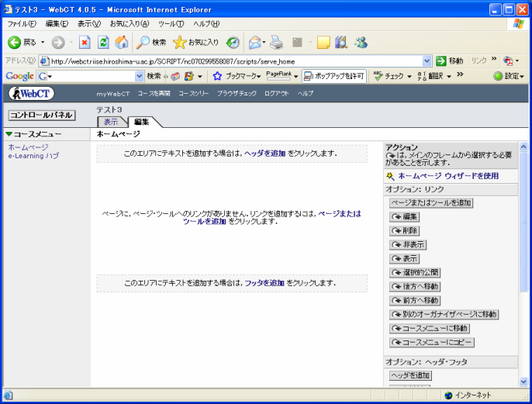Viewport: 532px width, 404px height.
Task: Open the File (ファイル) menu
Action: coord(22,24)
